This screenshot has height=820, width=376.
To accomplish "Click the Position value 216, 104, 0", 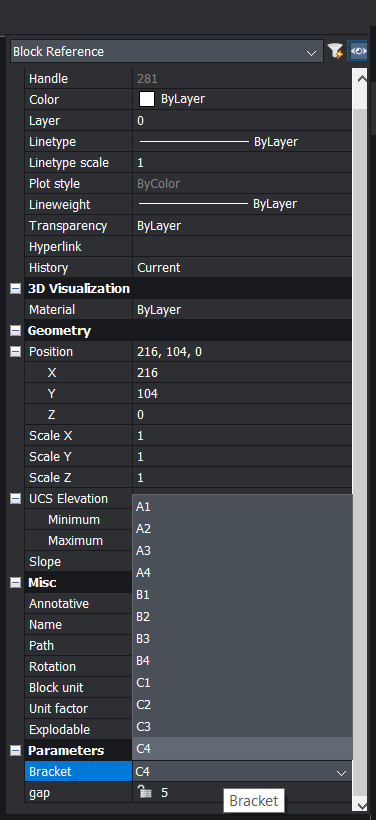I will [242, 351].
